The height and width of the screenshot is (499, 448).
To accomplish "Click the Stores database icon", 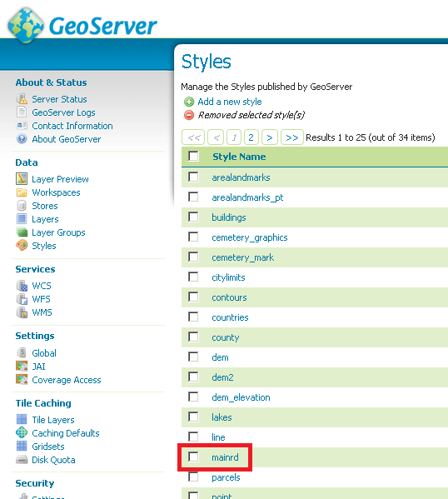I will click(22, 206).
